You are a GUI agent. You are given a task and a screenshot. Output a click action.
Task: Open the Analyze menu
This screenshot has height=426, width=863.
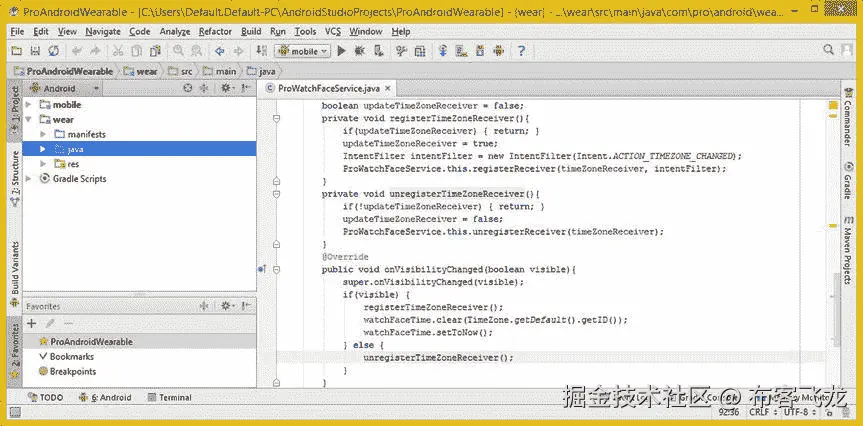174,31
